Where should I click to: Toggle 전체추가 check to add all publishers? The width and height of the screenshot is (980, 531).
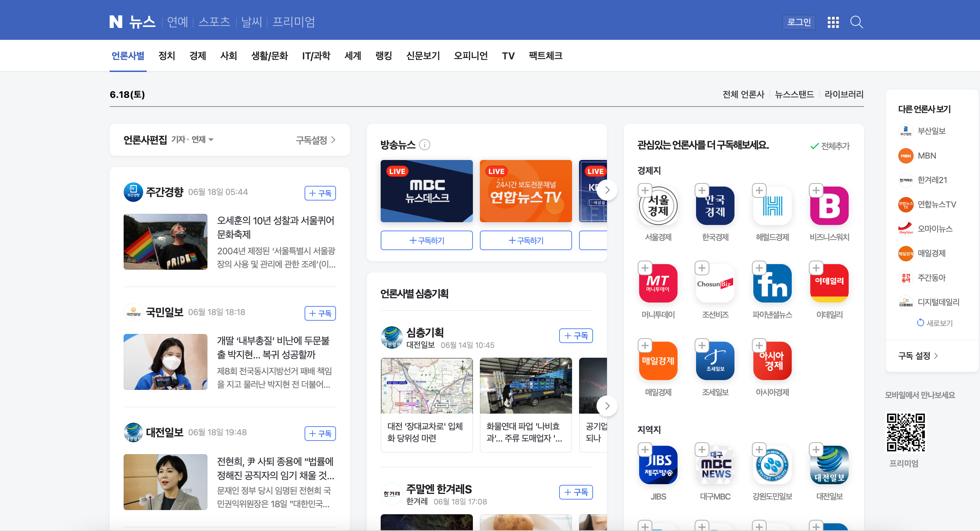pos(830,146)
